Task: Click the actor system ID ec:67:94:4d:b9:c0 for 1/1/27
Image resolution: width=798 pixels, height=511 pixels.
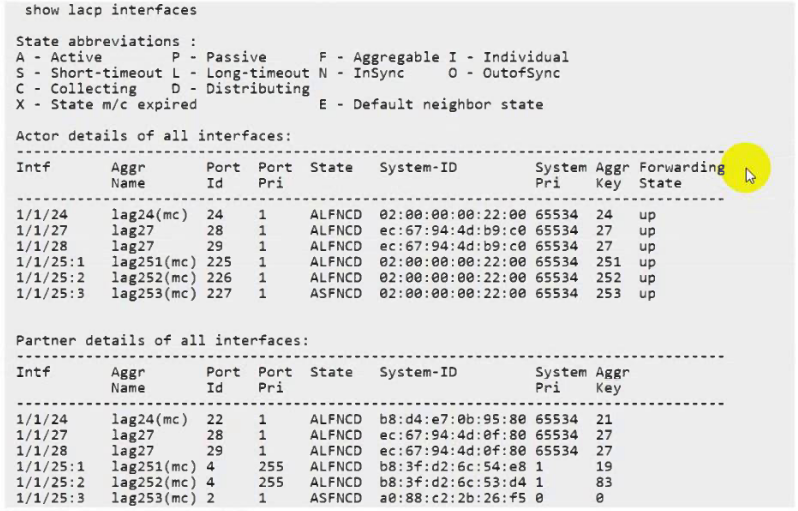Action: 452,230
